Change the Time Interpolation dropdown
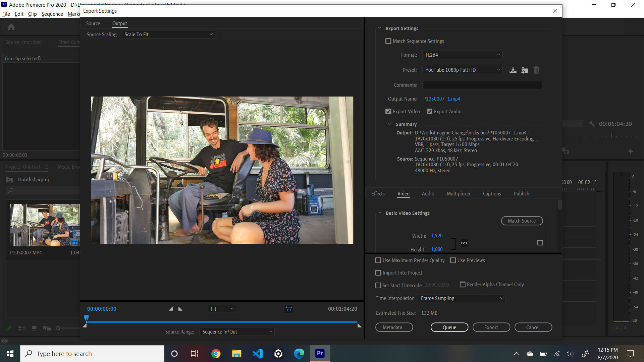The width and height of the screenshot is (644, 362). pos(461,298)
